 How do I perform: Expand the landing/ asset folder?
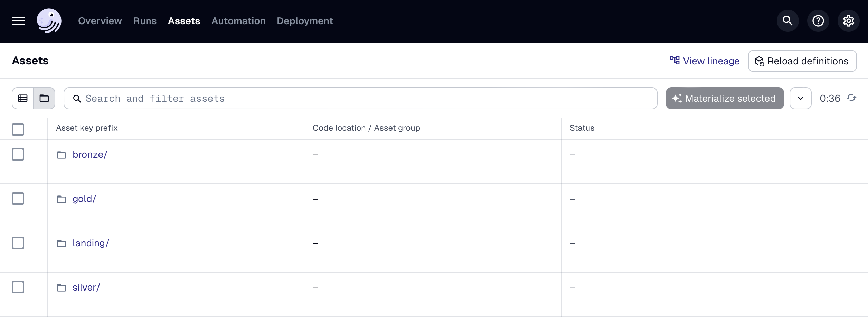pyautogui.click(x=91, y=243)
